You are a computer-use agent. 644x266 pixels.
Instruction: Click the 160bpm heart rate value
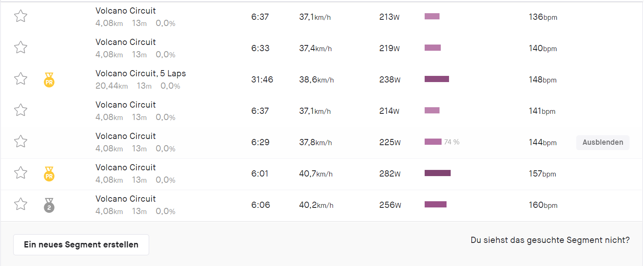[x=543, y=205]
